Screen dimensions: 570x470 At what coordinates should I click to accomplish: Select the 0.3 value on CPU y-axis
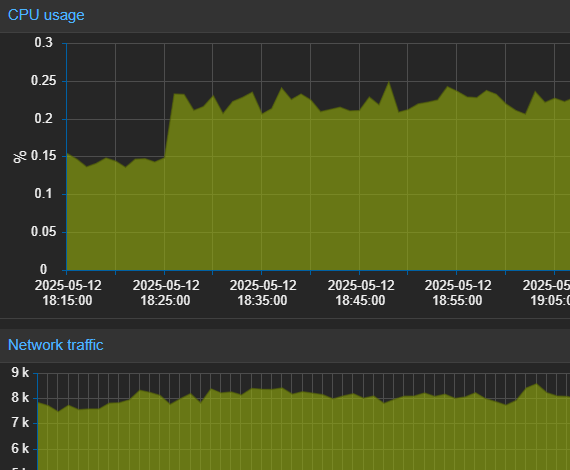coord(44,43)
